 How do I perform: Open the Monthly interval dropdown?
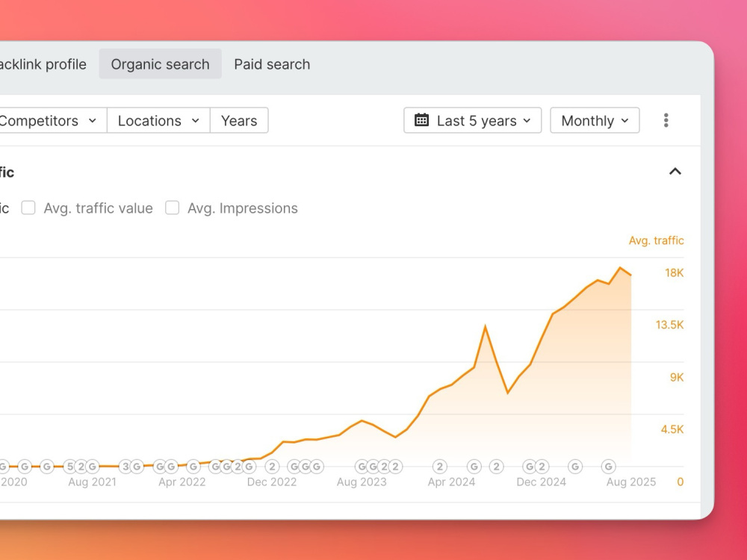point(595,120)
